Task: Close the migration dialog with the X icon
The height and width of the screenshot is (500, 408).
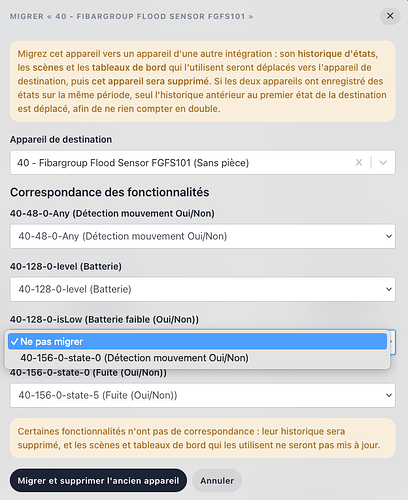Action: [390, 16]
